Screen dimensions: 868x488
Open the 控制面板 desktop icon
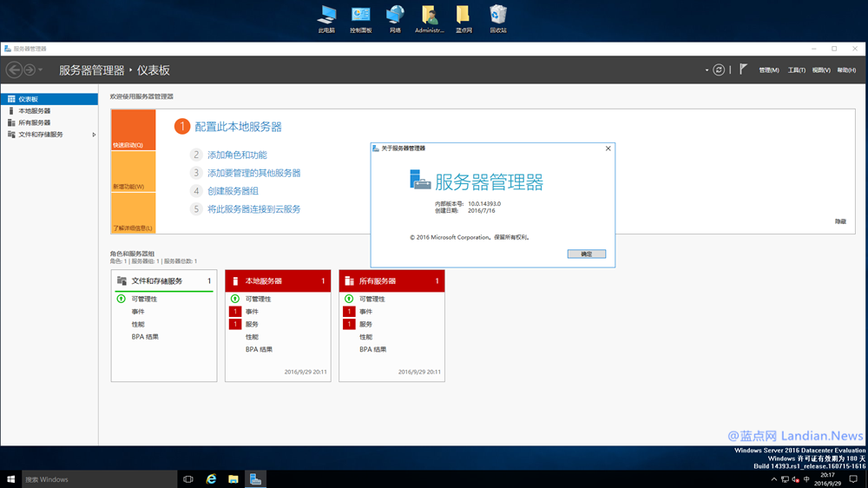coord(361,19)
